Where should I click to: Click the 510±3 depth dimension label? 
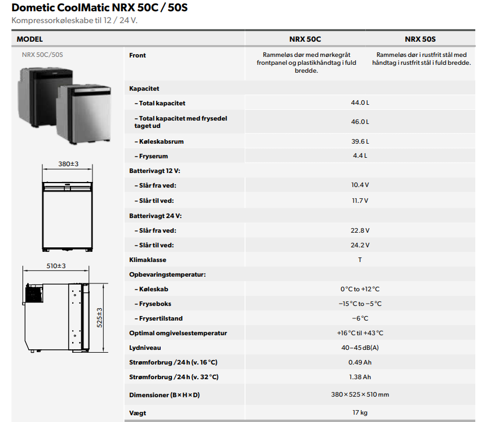point(56,266)
